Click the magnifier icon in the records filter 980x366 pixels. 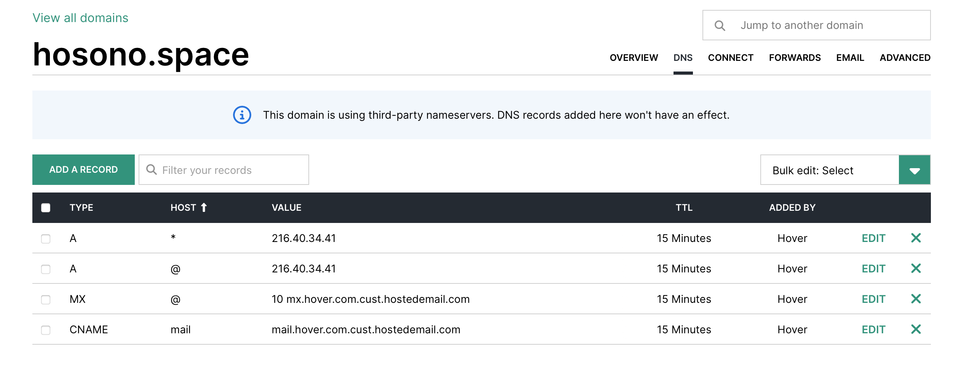152,170
